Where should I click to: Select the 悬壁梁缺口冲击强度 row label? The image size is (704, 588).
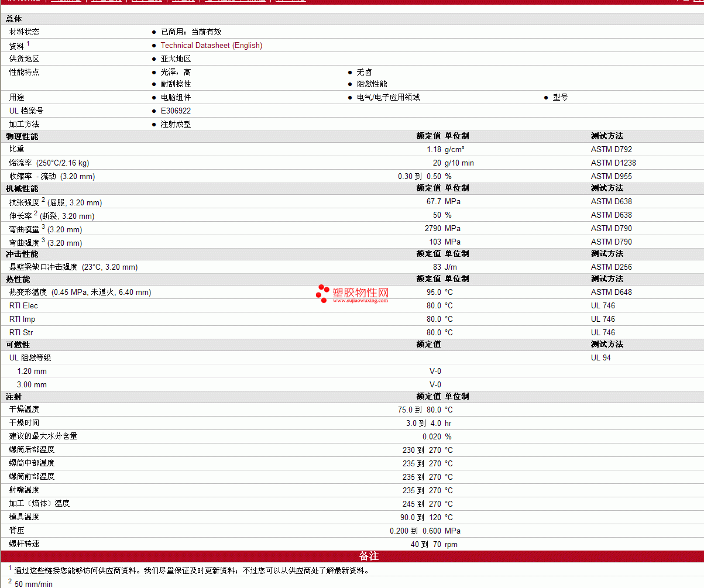(74, 267)
